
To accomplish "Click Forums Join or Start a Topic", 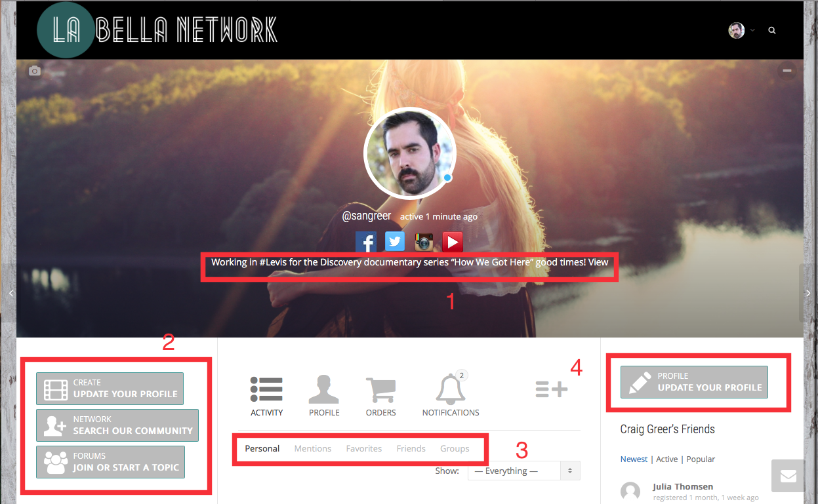I will [x=110, y=462].
